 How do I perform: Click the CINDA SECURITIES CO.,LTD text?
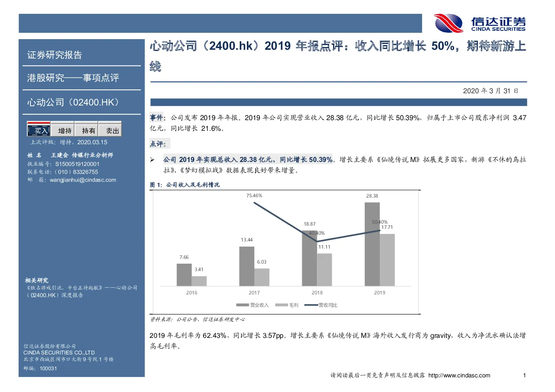pos(59,352)
